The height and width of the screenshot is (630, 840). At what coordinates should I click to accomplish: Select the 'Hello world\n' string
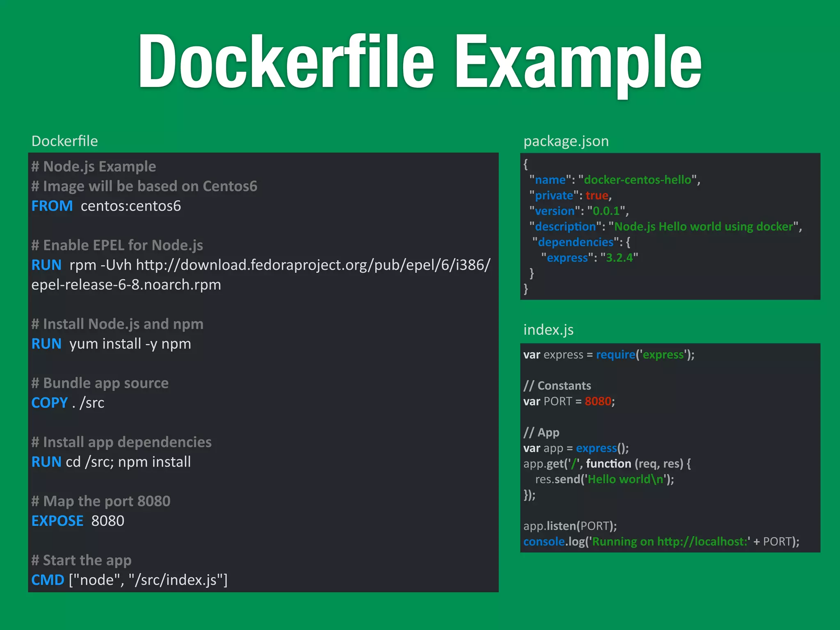click(625, 479)
